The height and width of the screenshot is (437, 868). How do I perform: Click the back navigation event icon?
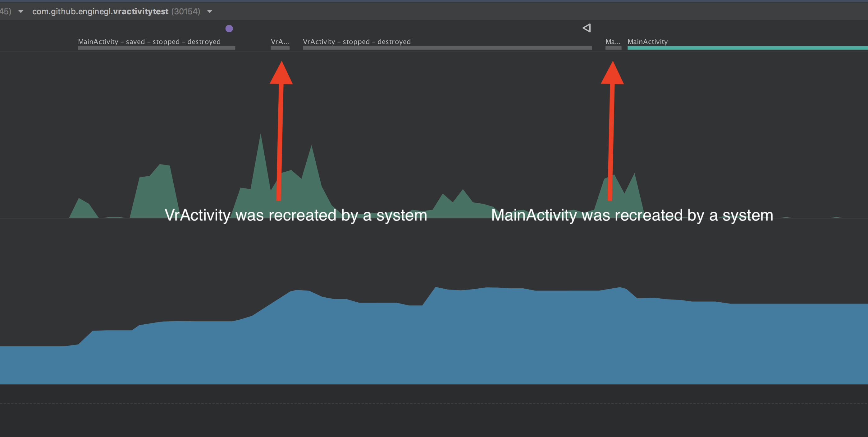[x=586, y=28]
